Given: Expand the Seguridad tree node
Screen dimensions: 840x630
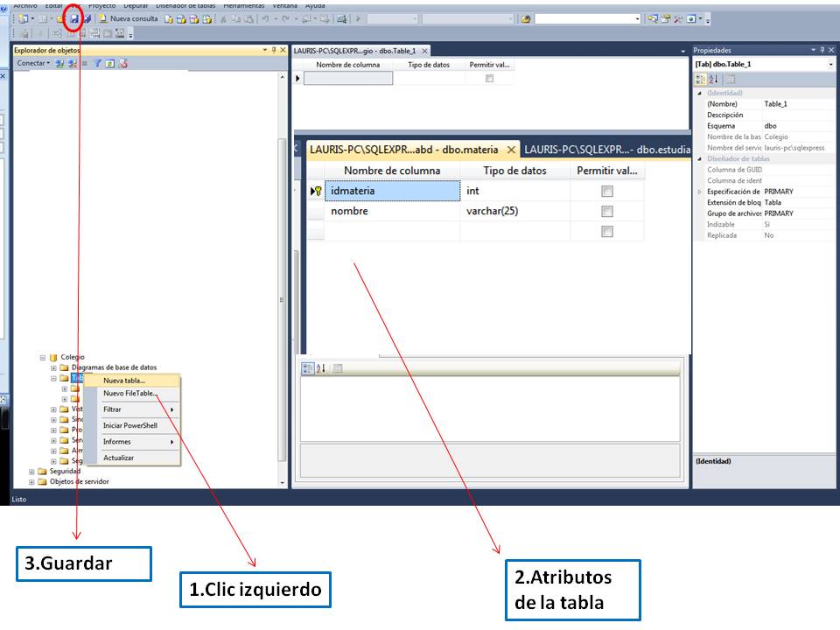Looking at the screenshot, I should 31,472.
